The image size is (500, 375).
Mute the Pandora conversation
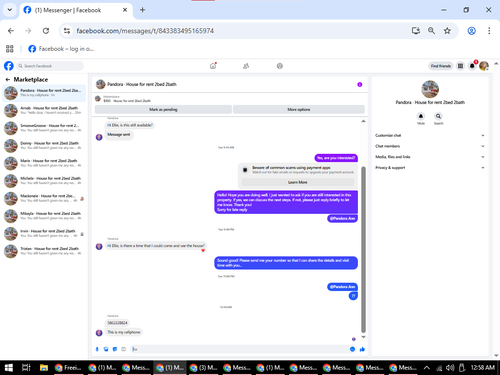tap(421, 116)
